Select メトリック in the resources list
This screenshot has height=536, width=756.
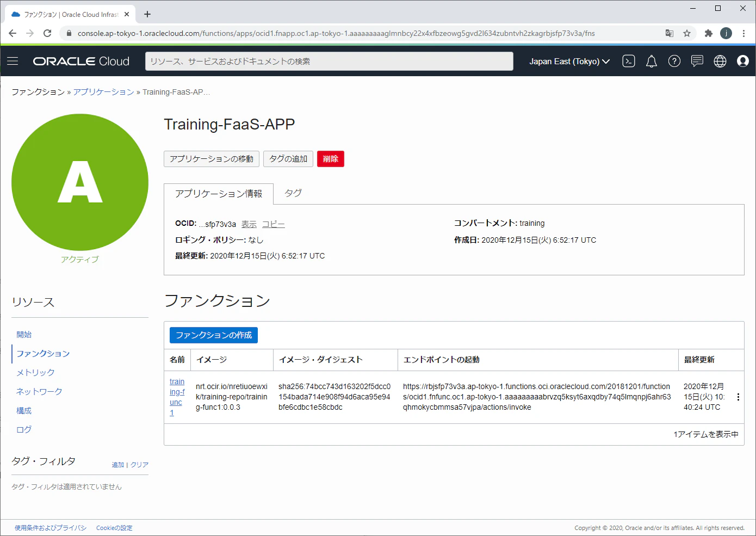[x=35, y=372]
